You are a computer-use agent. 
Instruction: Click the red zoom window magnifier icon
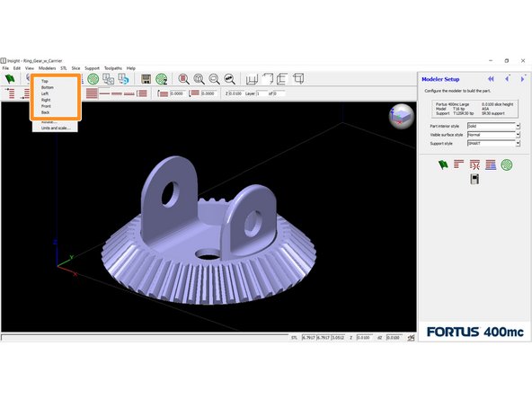(x=183, y=79)
